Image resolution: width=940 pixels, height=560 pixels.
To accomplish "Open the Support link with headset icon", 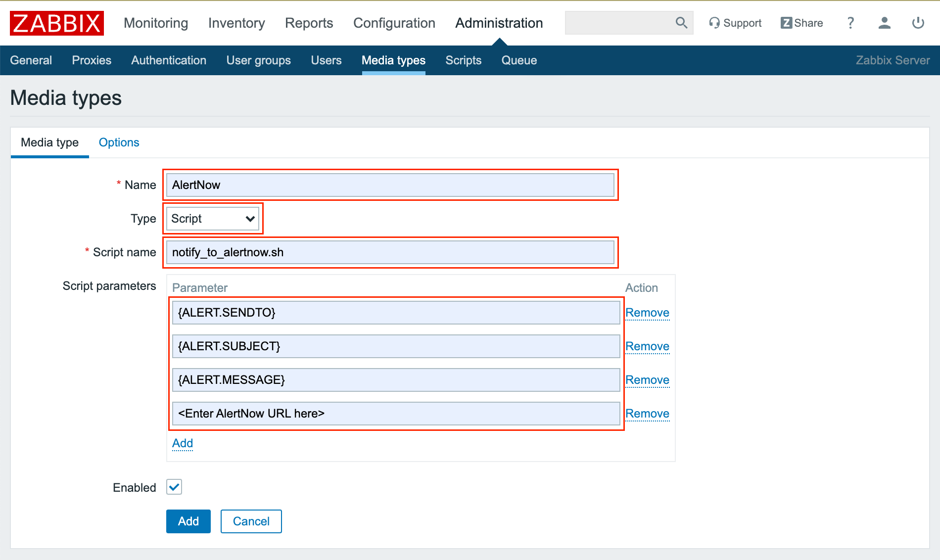I will pos(735,23).
